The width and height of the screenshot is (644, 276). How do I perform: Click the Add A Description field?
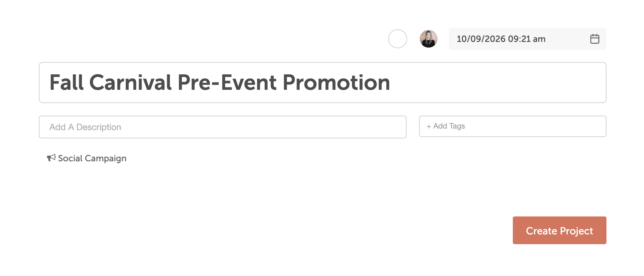tap(222, 127)
